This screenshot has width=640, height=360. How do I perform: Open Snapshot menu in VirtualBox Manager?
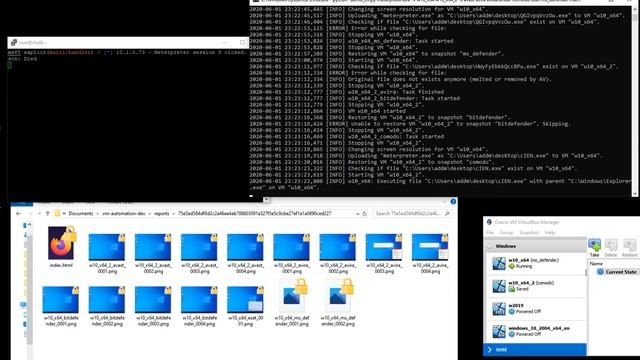click(529, 232)
